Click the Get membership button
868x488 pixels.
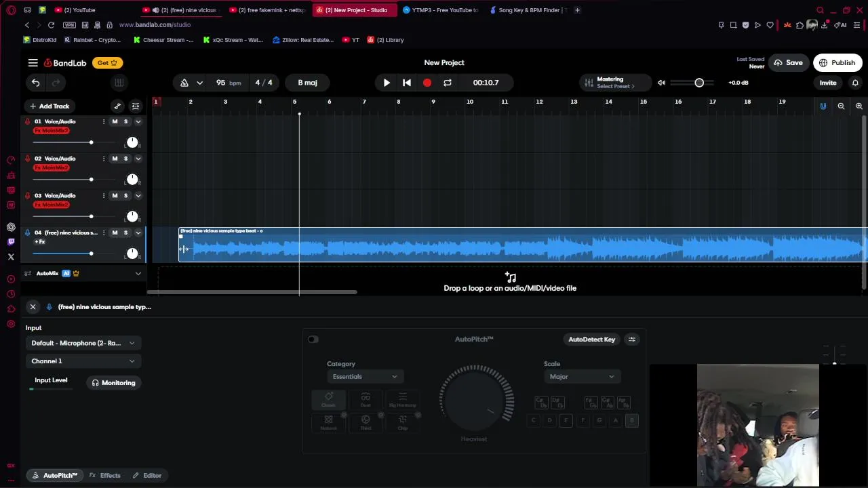(x=107, y=62)
